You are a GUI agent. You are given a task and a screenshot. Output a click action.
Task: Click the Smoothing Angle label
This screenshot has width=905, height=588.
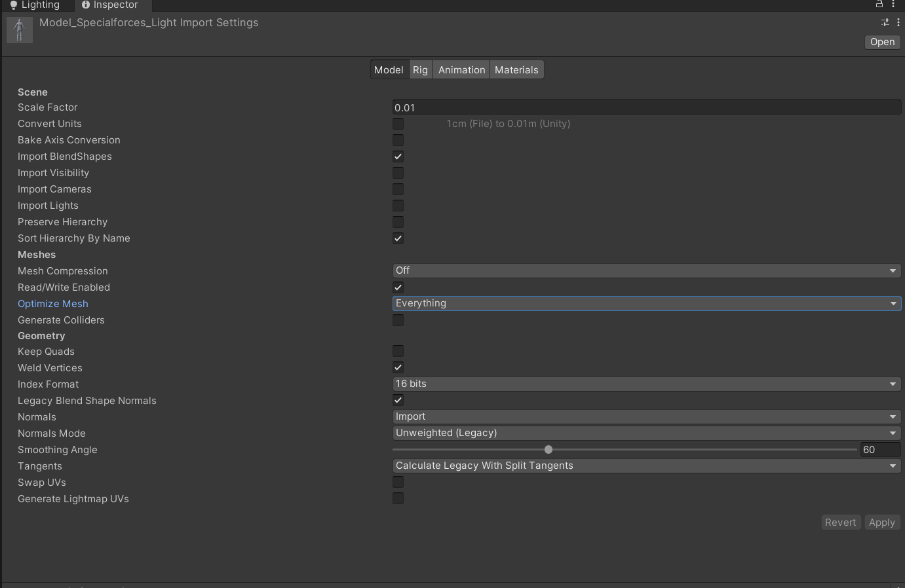pos(58,450)
